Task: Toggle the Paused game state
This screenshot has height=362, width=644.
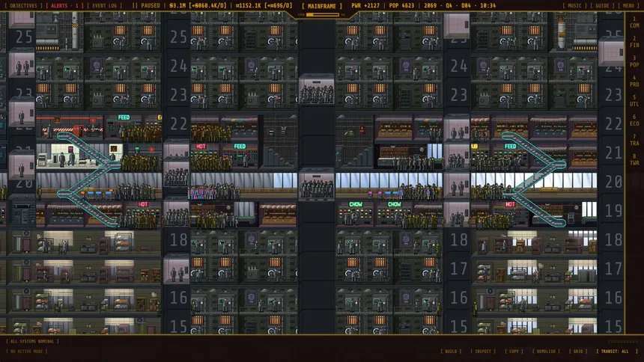Action: coord(146,6)
